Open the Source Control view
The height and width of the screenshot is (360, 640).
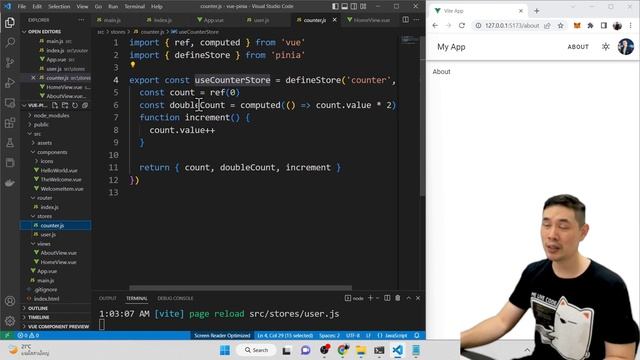[x=10, y=62]
